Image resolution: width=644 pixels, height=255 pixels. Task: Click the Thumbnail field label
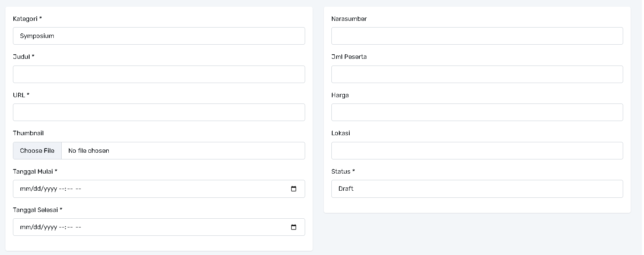(x=28, y=133)
